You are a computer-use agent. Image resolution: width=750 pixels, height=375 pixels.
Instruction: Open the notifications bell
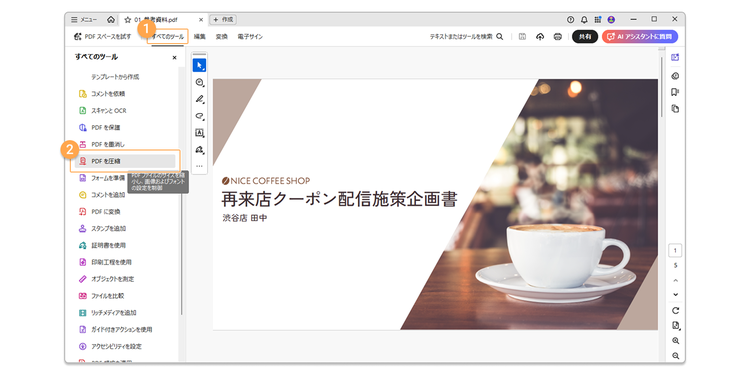tap(584, 20)
